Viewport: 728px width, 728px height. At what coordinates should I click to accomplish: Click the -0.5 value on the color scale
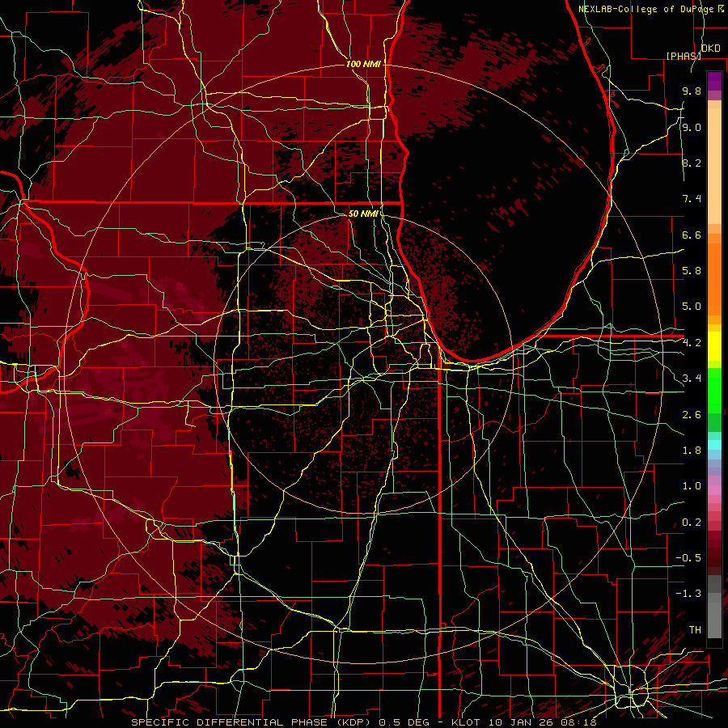click(688, 557)
